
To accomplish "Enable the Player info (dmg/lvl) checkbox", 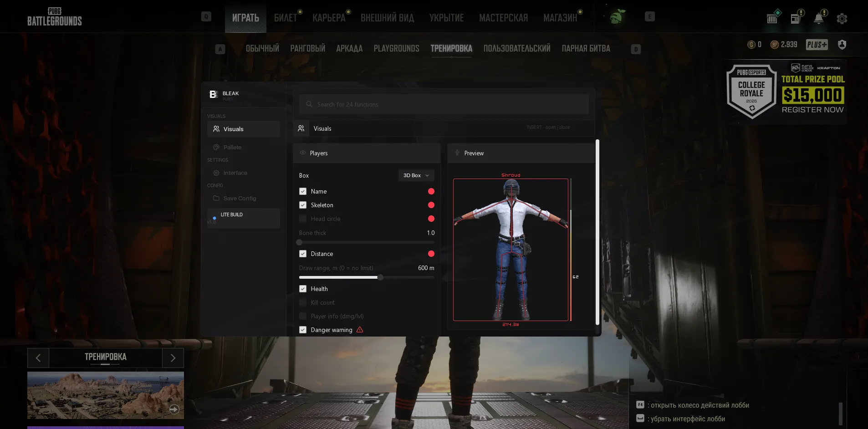I will click(303, 316).
